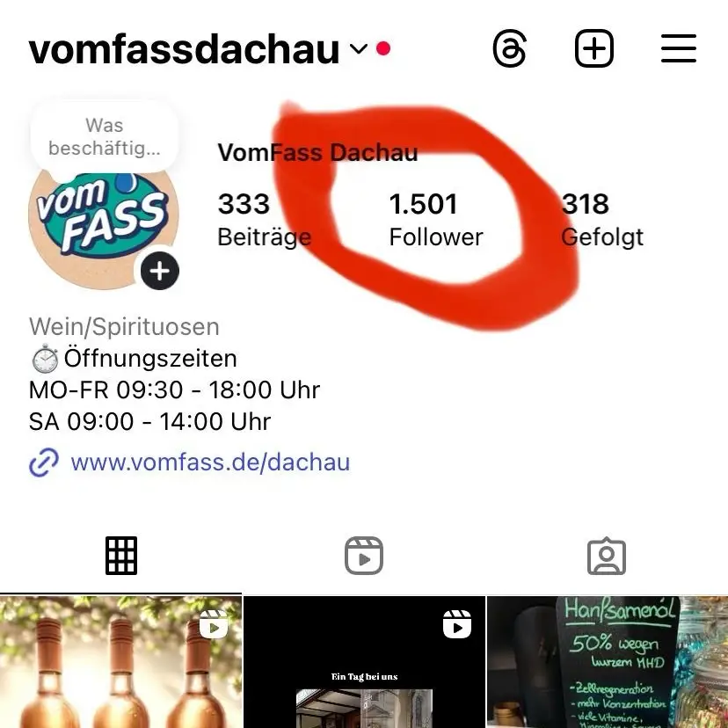Open the copper bottles reel thumbnail
Viewport: 728px width, 728px height.
(x=120, y=662)
